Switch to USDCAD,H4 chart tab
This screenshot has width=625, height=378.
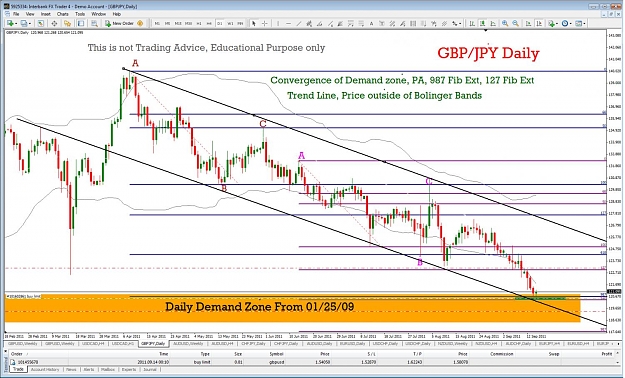click(92, 343)
